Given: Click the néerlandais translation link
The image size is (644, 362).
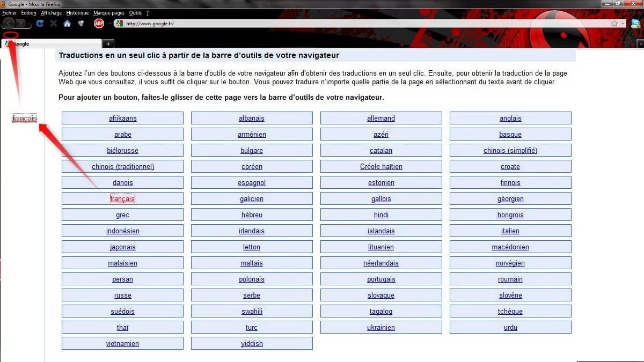Looking at the screenshot, I should click(x=381, y=263).
